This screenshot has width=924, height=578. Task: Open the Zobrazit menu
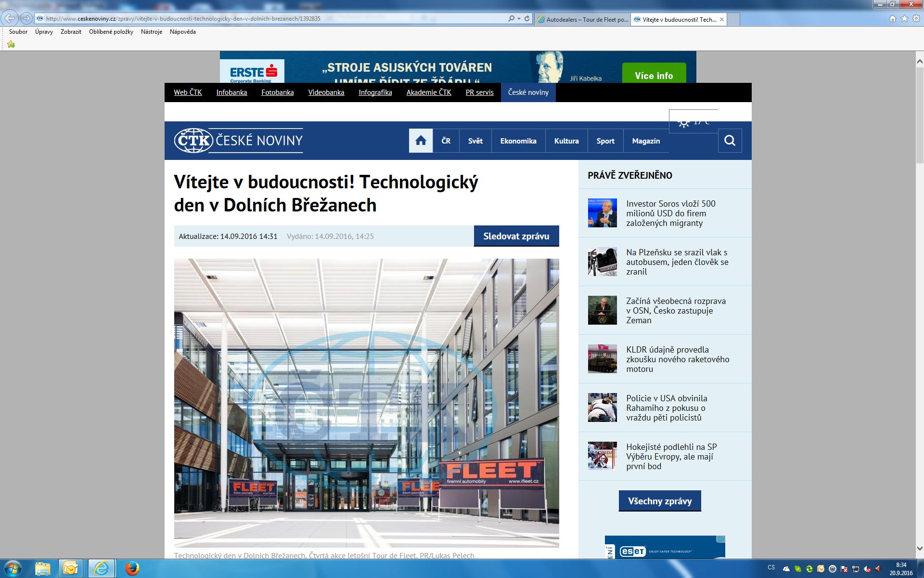(x=71, y=32)
